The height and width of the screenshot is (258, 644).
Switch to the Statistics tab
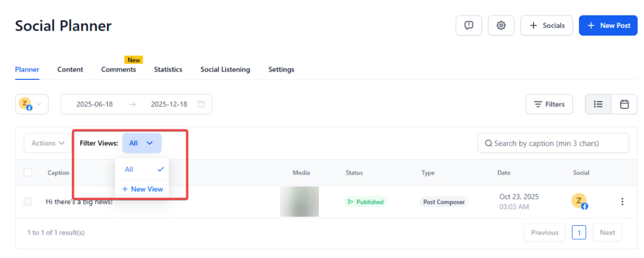(x=168, y=69)
